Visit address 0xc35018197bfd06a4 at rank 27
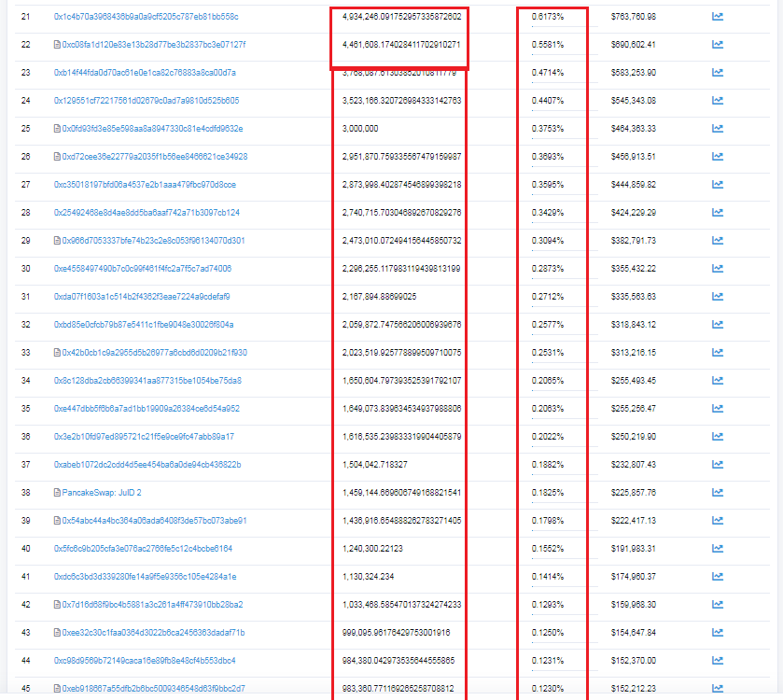Viewport: 783px width, 700px height. [145, 185]
